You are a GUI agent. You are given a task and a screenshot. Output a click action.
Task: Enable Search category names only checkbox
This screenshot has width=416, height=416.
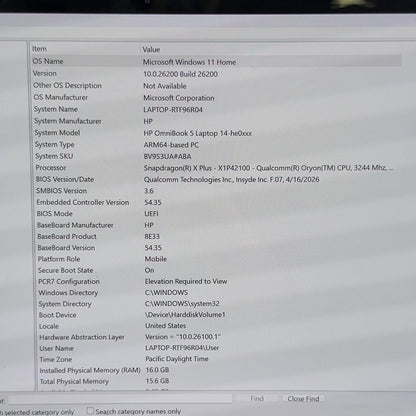point(90,411)
